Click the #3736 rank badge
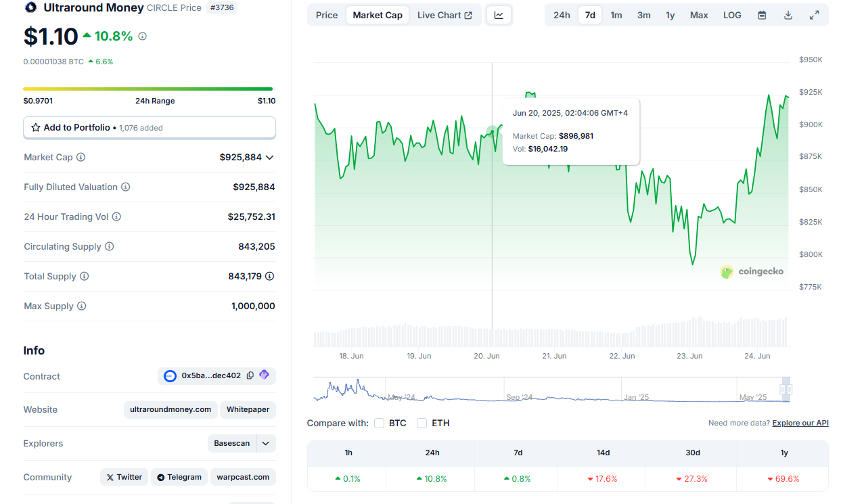The image size is (841, 504). click(222, 7)
